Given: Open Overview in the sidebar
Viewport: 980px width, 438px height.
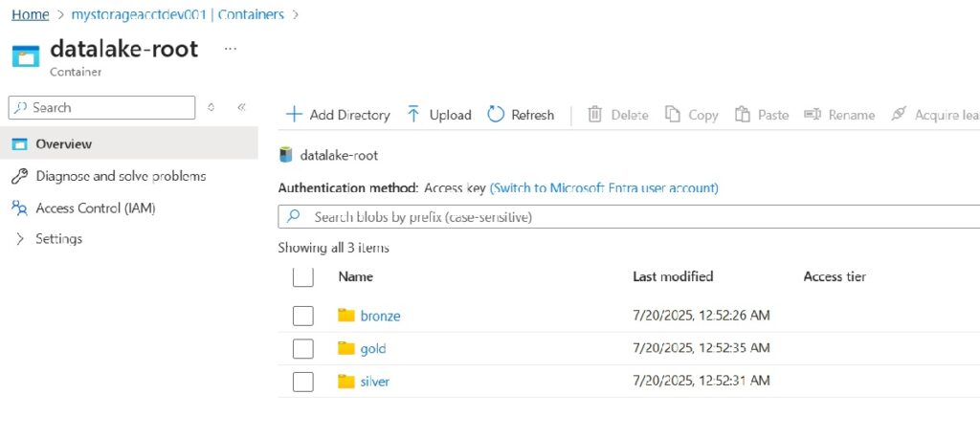Looking at the screenshot, I should tap(129, 143).
